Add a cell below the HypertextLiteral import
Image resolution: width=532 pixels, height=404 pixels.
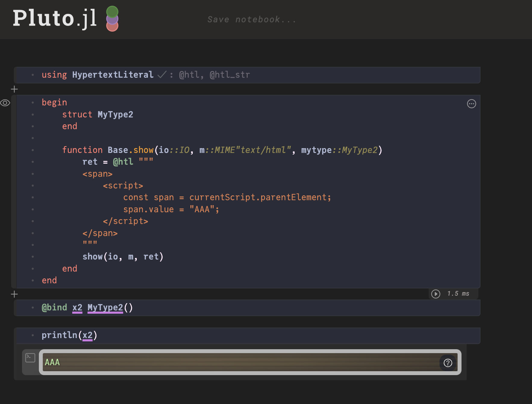(x=14, y=89)
